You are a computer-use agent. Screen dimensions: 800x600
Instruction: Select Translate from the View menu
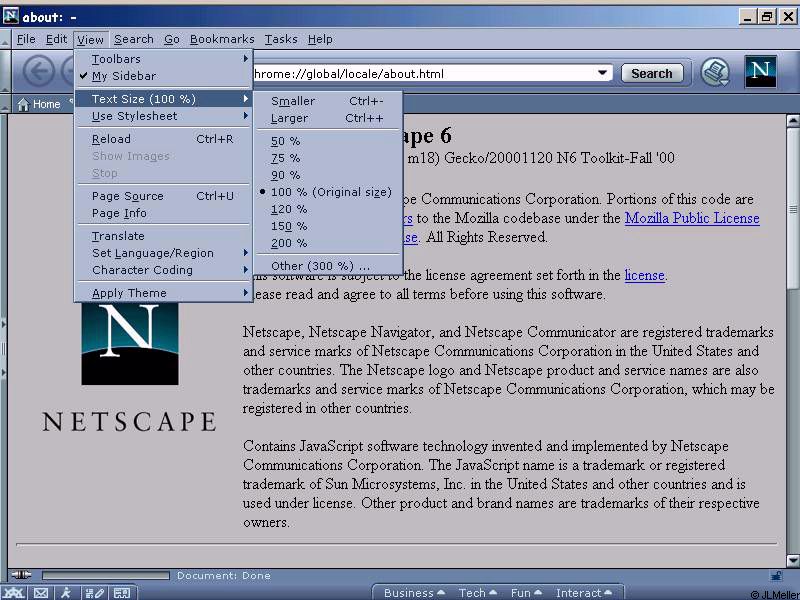point(164,236)
